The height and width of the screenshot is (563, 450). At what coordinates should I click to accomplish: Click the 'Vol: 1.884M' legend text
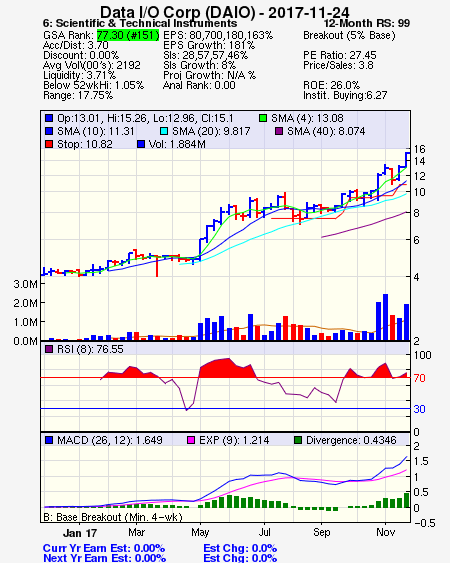[x=177, y=144]
